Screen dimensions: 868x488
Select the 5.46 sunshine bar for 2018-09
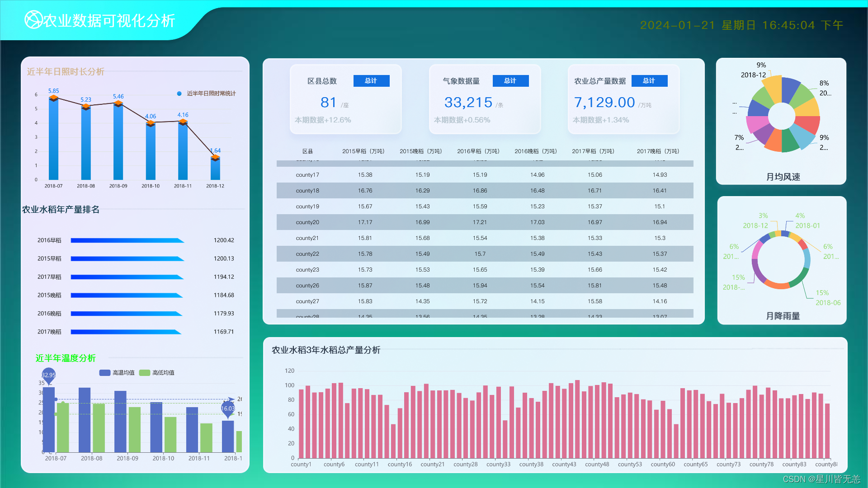pos(118,141)
